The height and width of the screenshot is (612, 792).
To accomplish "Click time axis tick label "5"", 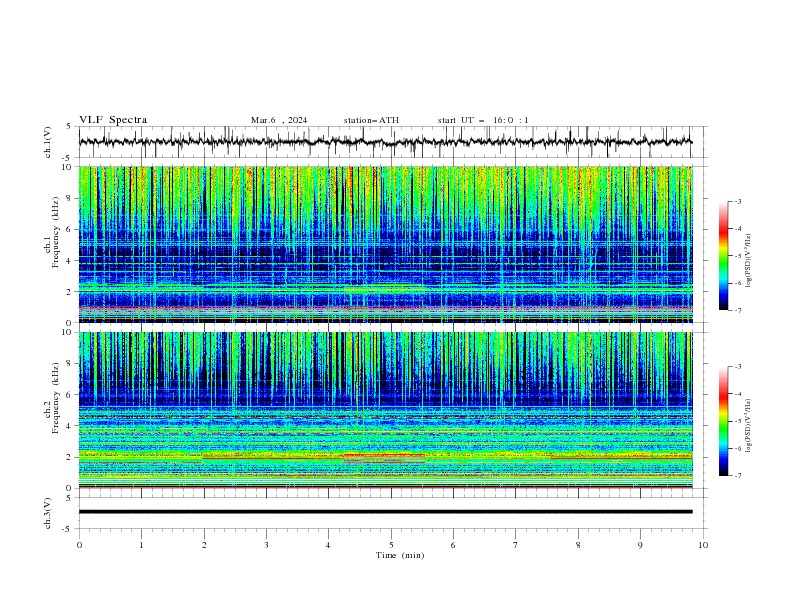I will (391, 545).
